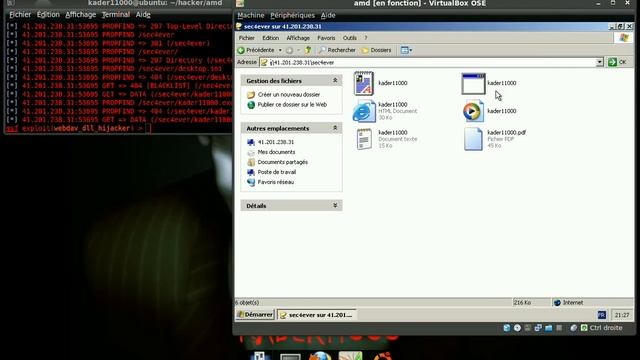Click the msf terminal prompt line
This screenshot has height=360, width=640.
click(x=78, y=128)
